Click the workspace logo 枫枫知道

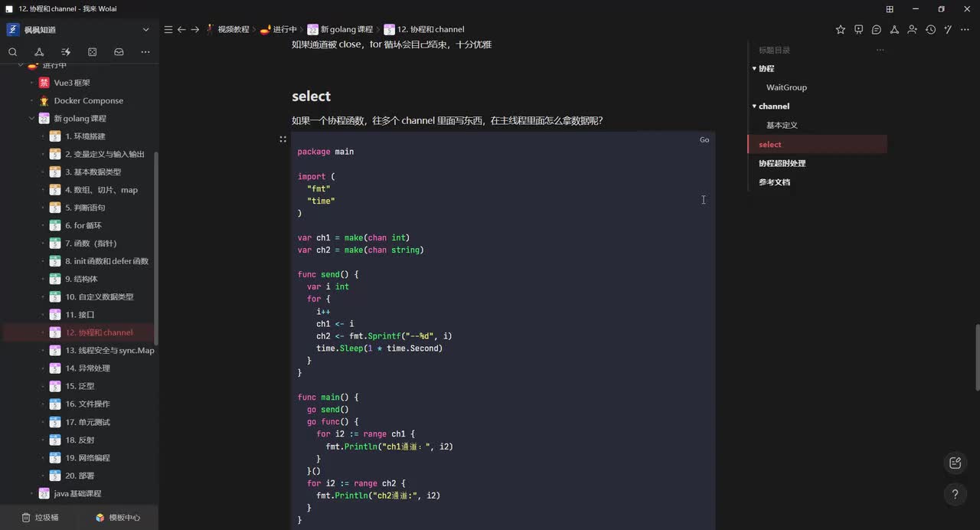point(13,29)
